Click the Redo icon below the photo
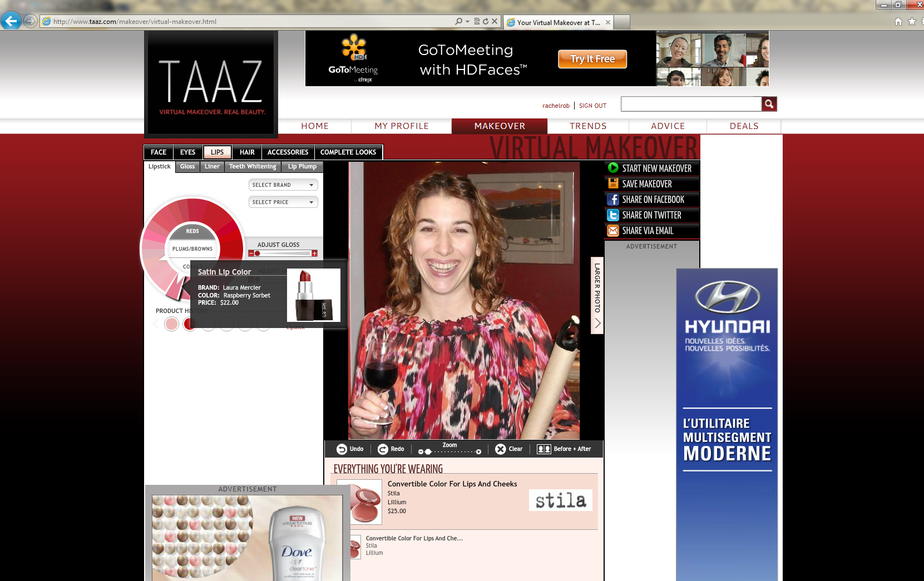Image resolution: width=924 pixels, height=581 pixels. (x=383, y=449)
